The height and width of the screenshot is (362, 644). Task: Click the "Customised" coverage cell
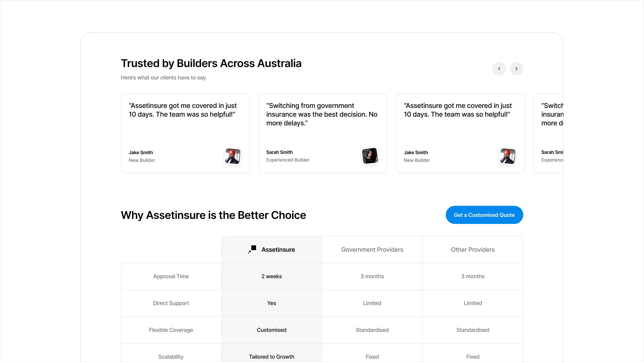(x=271, y=330)
